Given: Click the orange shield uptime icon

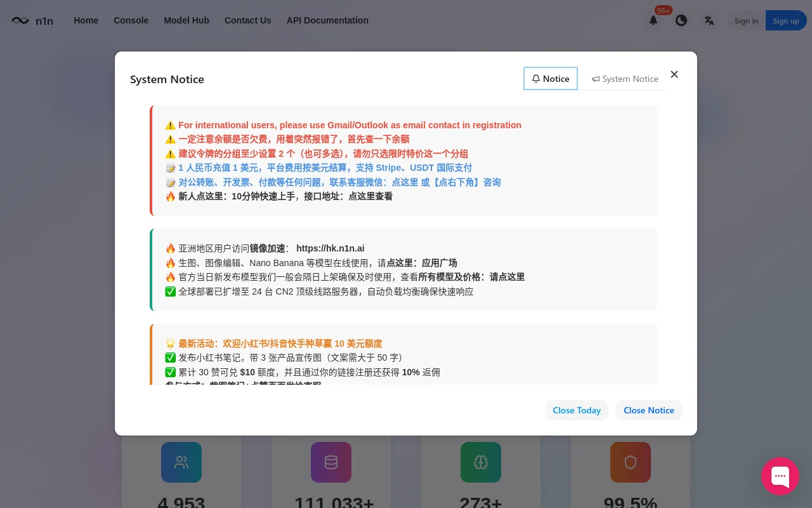Looking at the screenshot, I should click(630, 462).
